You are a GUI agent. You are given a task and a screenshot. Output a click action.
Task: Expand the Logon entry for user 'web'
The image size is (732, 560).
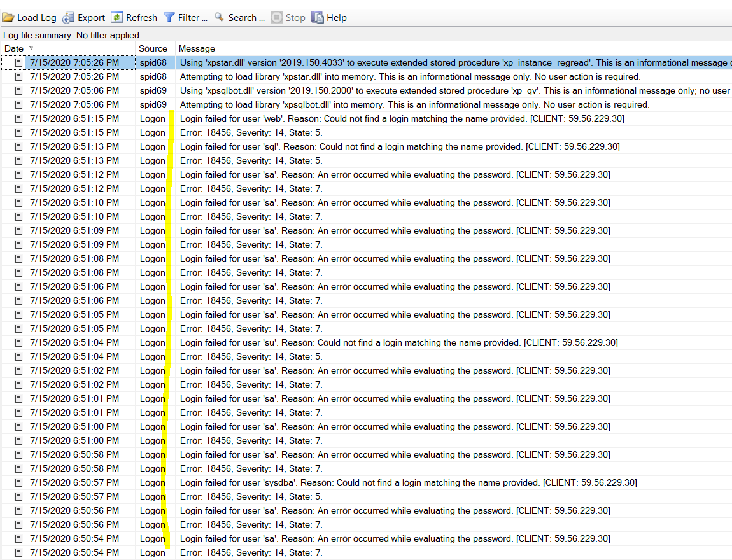[x=17, y=118]
